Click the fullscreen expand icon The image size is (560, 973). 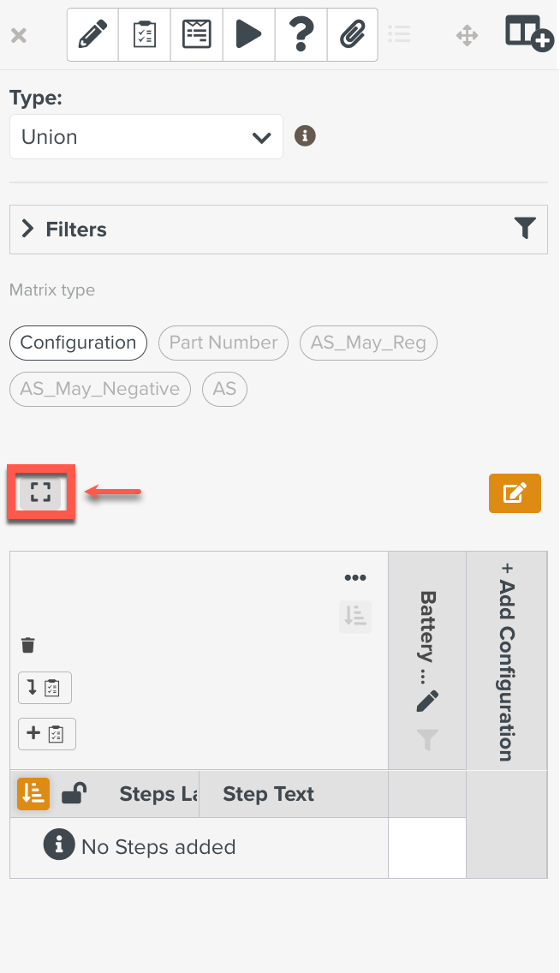tap(40, 492)
